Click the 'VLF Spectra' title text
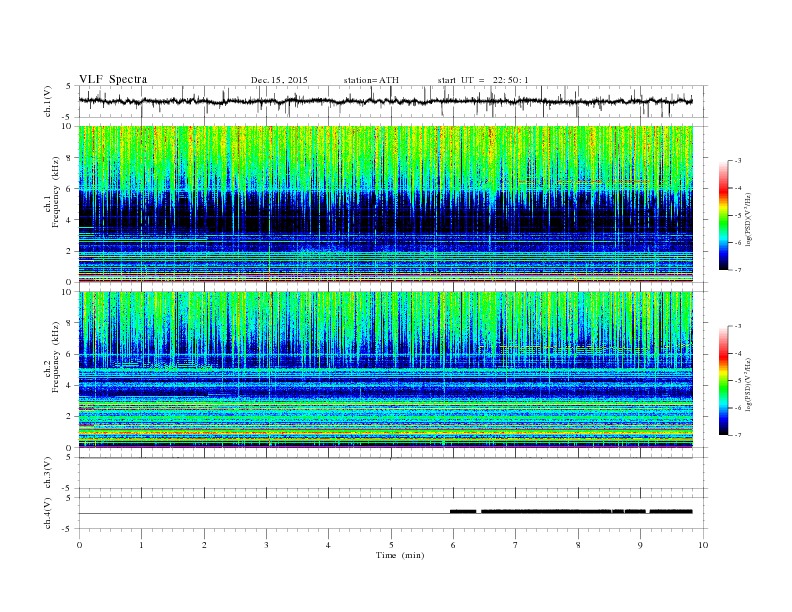Viewport: 792px width, 612px height. coord(113,79)
